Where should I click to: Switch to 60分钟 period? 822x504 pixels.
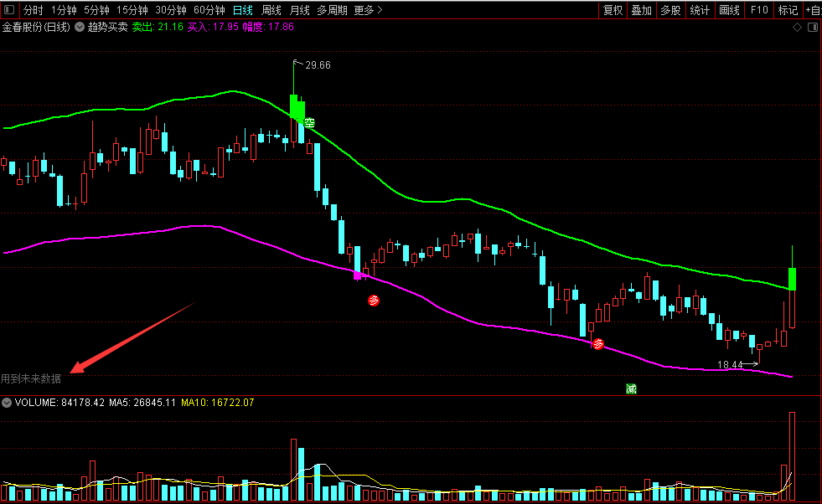click(x=209, y=10)
